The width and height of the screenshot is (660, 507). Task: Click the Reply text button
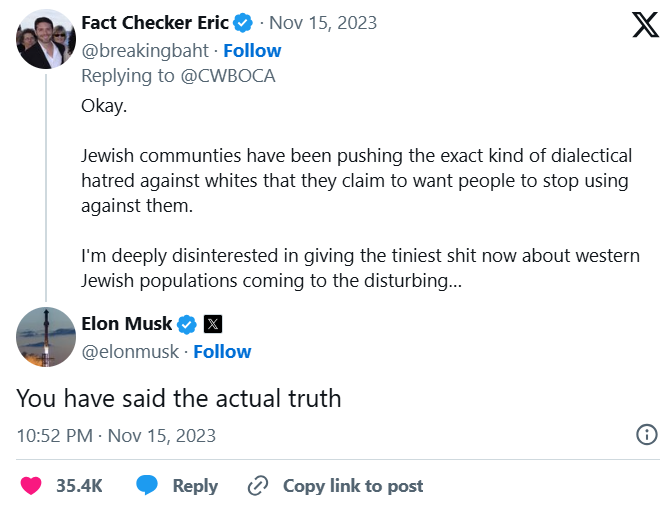195,486
